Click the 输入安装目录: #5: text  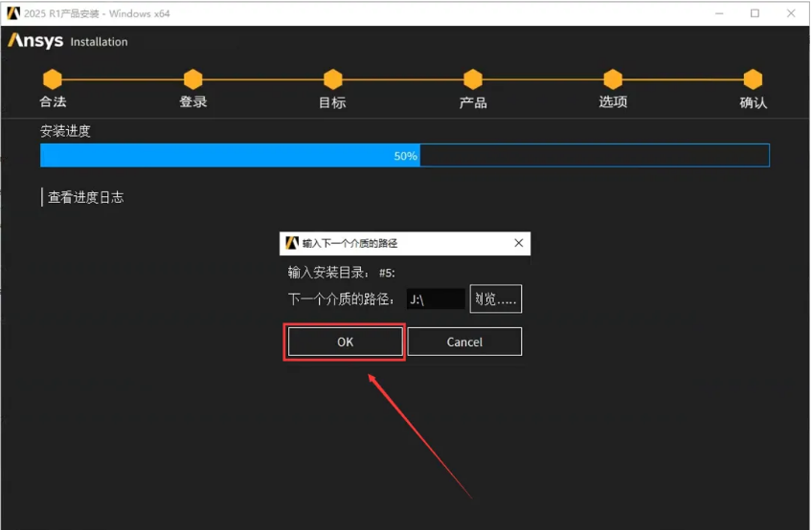(x=341, y=273)
